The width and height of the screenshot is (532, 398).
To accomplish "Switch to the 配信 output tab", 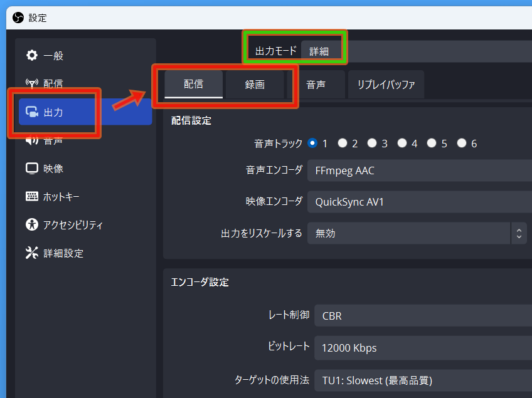I will (x=193, y=85).
